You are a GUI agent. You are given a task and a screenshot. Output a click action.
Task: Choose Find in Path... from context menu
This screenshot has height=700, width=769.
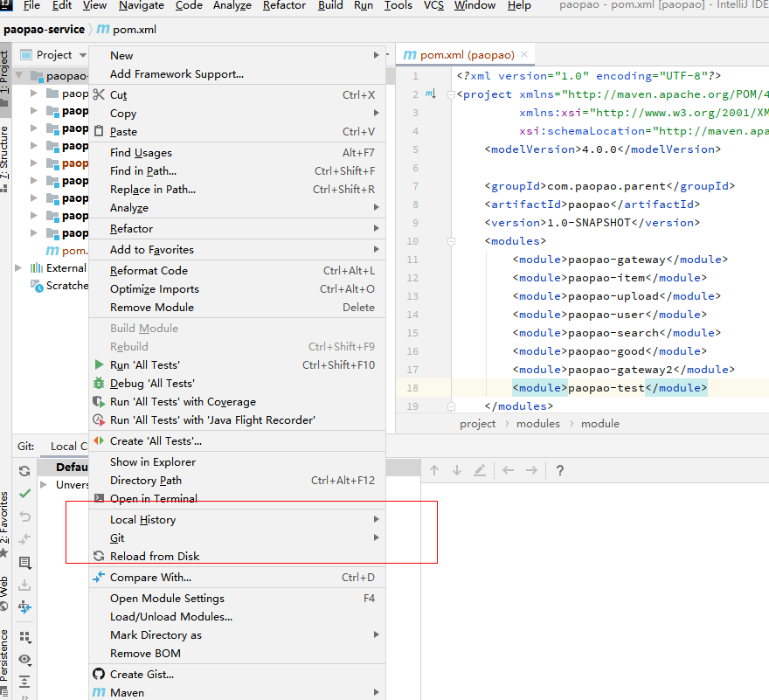(x=238, y=170)
